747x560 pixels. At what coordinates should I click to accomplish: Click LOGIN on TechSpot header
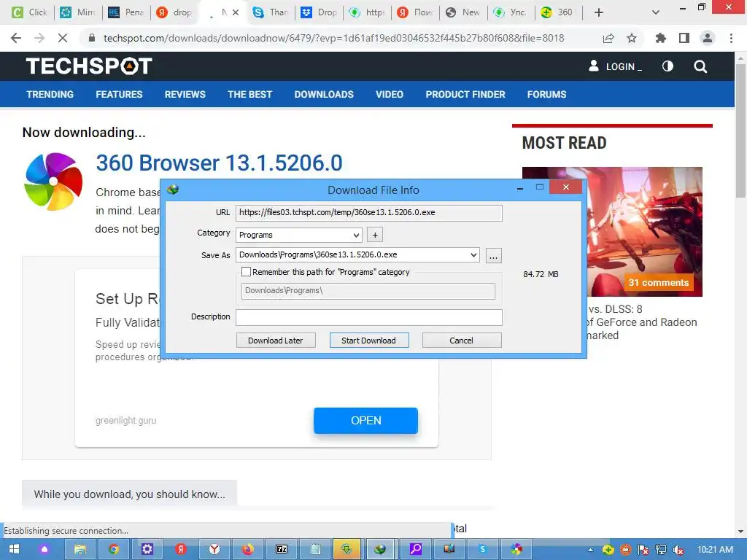click(x=615, y=66)
